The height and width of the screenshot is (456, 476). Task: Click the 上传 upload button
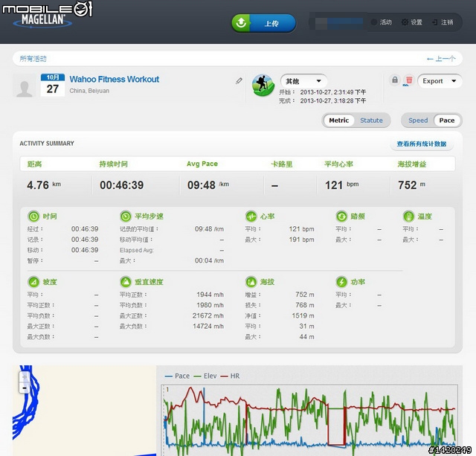pyautogui.click(x=263, y=23)
